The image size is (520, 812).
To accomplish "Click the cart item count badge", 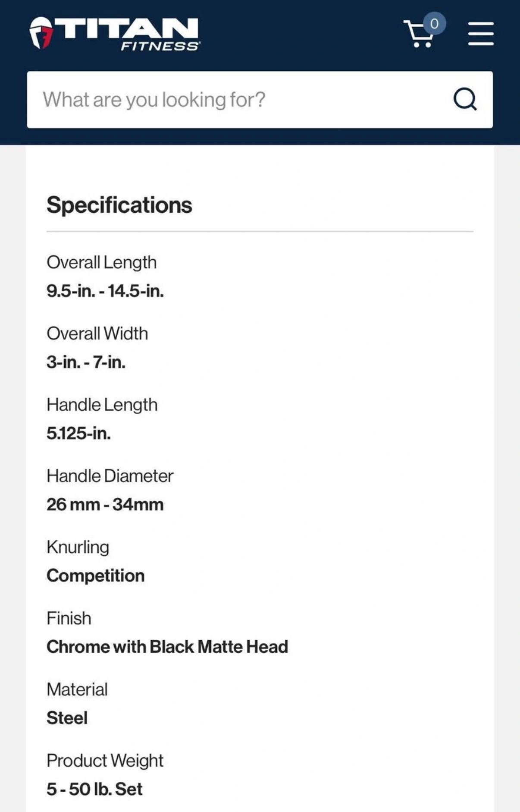I will click(x=434, y=24).
